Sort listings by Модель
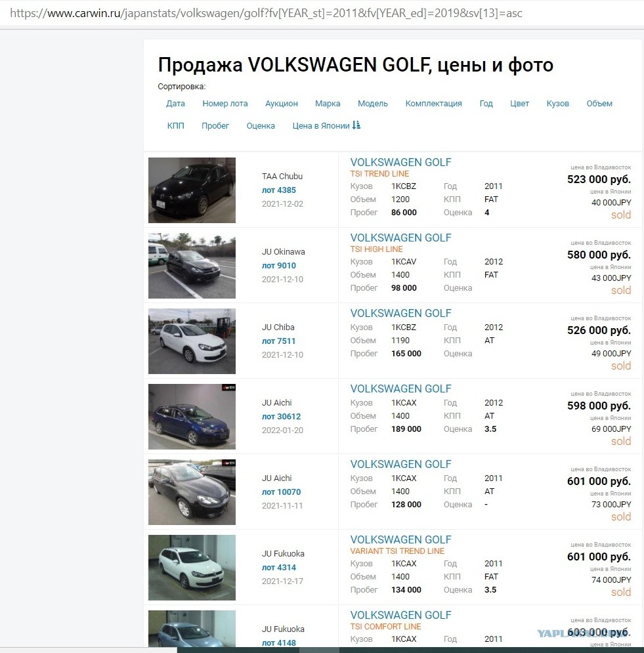 click(x=373, y=103)
